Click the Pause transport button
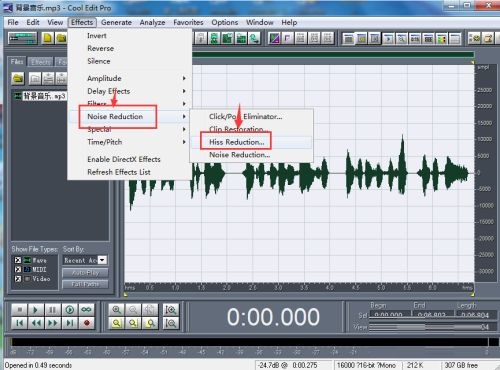Image resolution: width=500 pixels, height=370 pixels. pos(53,310)
